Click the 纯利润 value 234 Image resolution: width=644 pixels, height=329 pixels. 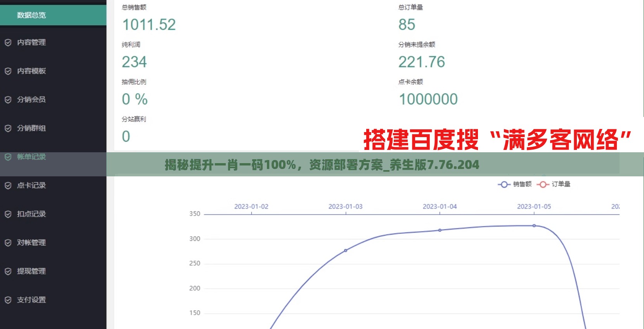coord(135,62)
